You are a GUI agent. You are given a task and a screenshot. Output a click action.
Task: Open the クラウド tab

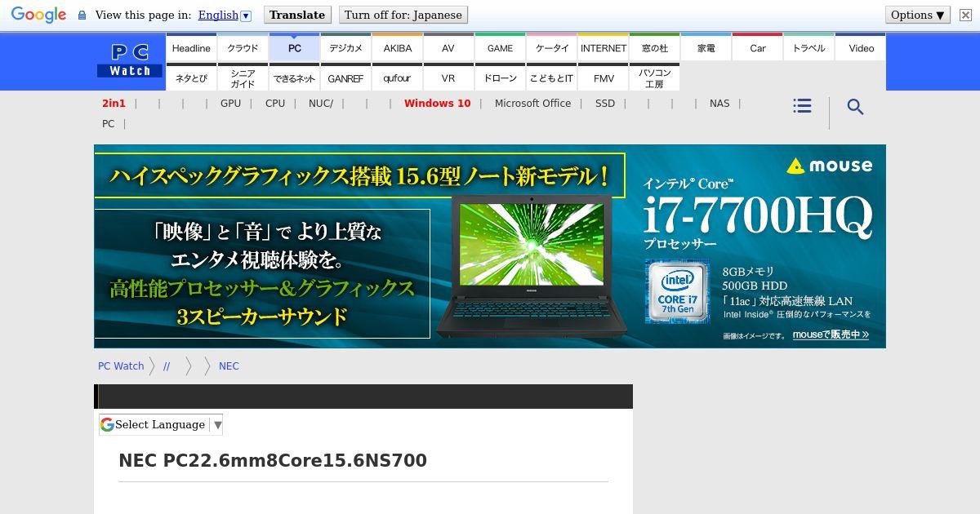click(243, 48)
